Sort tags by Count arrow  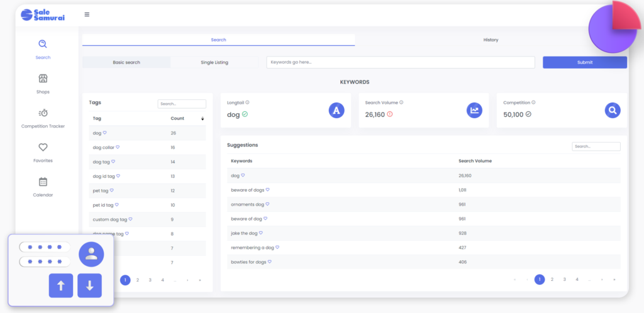tap(202, 118)
